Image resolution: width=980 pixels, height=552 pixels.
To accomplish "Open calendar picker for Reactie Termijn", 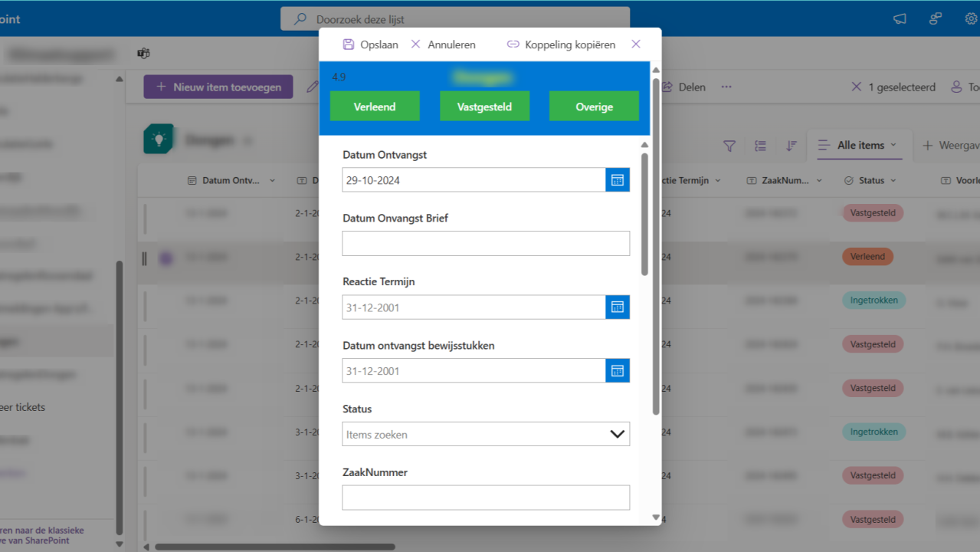I will tap(617, 307).
